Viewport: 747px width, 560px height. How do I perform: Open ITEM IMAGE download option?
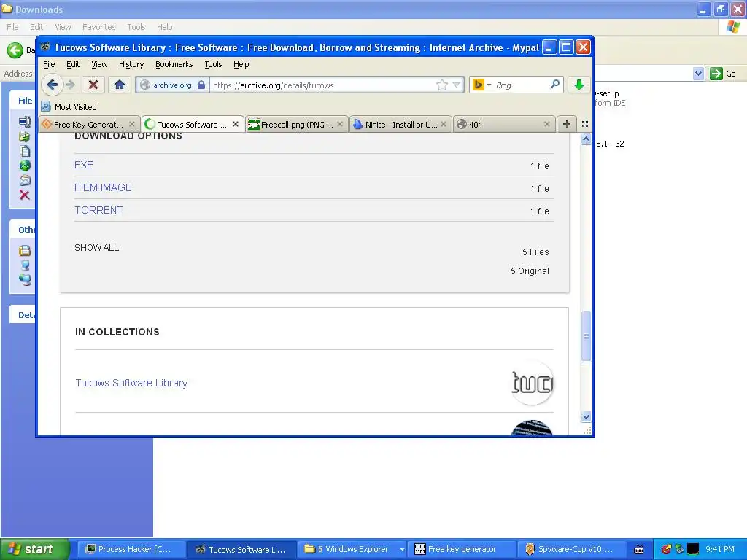(103, 187)
